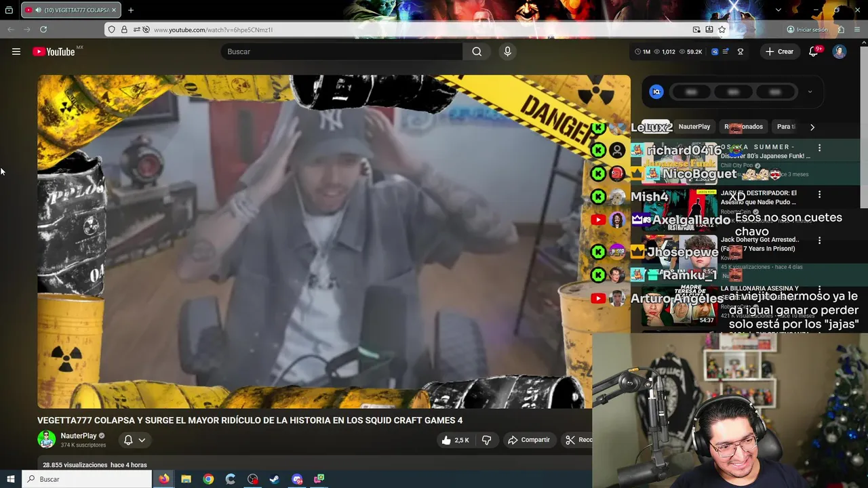Open Google Chrome from the taskbar
This screenshot has width=868, height=488.
point(208,479)
